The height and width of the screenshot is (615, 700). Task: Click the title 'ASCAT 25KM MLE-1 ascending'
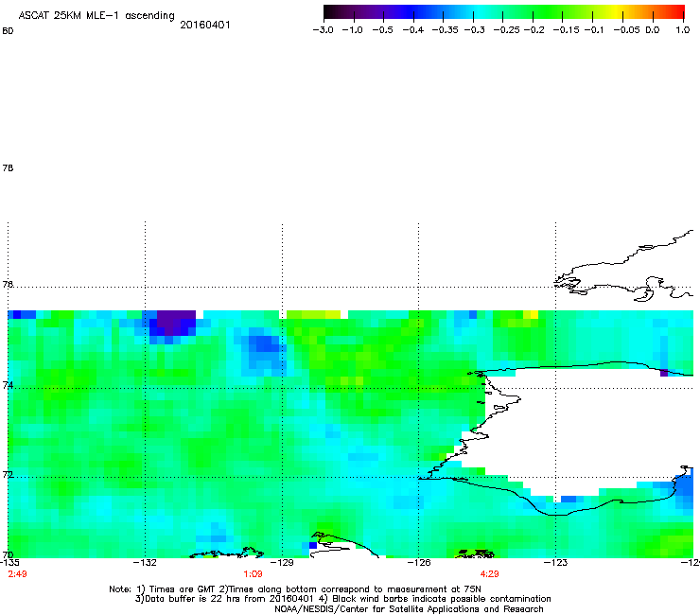pyautogui.click(x=96, y=16)
